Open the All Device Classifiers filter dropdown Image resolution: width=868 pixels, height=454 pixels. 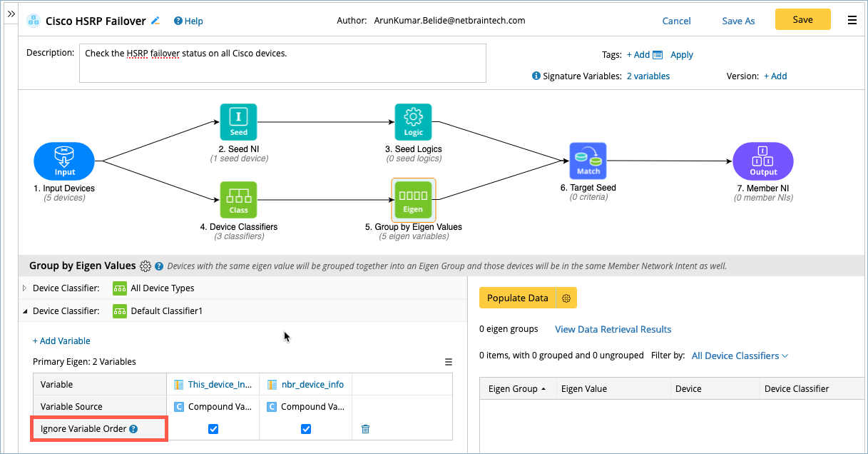coord(740,355)
